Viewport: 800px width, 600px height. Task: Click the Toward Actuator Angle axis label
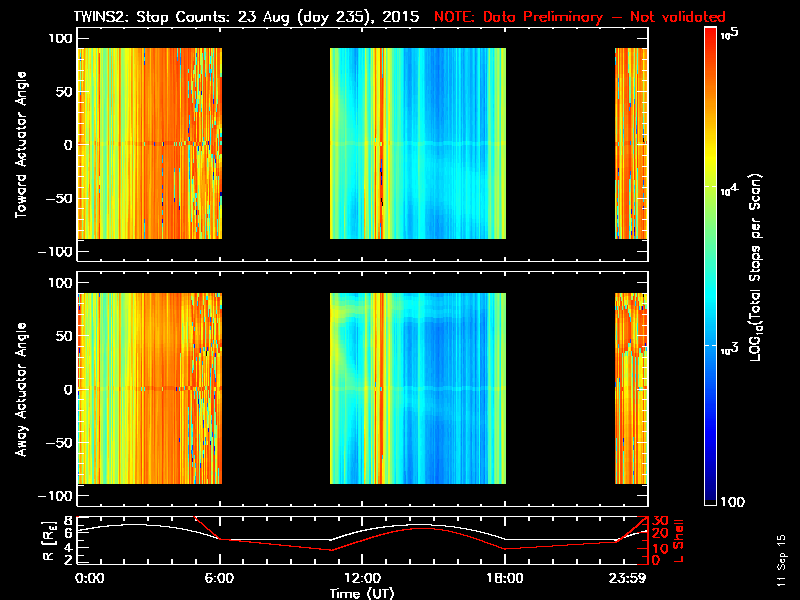pos(21,145)
